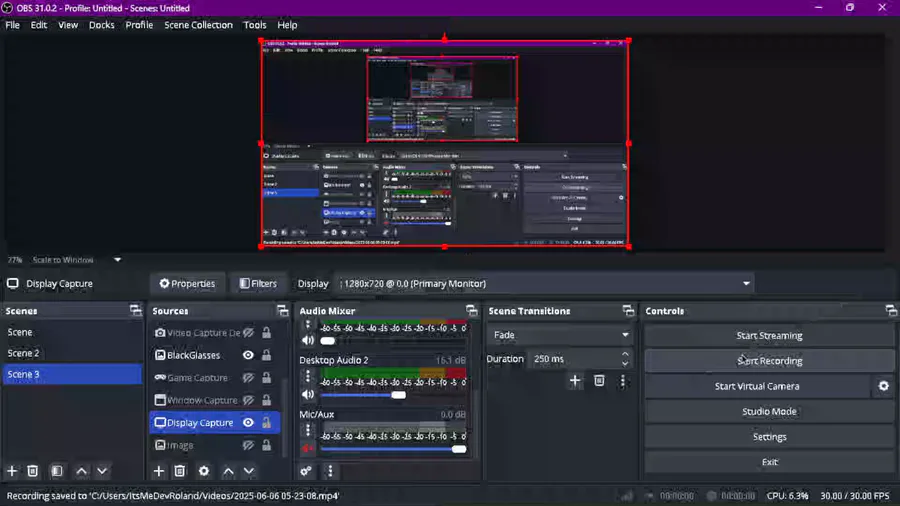The image size is (900, 506).
Task: Unlock the BlackGlasses source lock
Action: (x=266, y=355)
